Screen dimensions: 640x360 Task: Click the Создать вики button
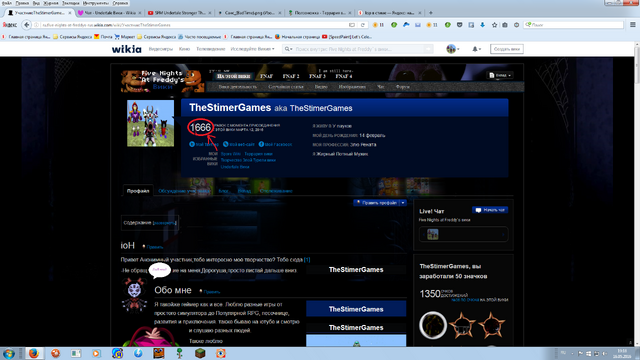tap(507, 49)
